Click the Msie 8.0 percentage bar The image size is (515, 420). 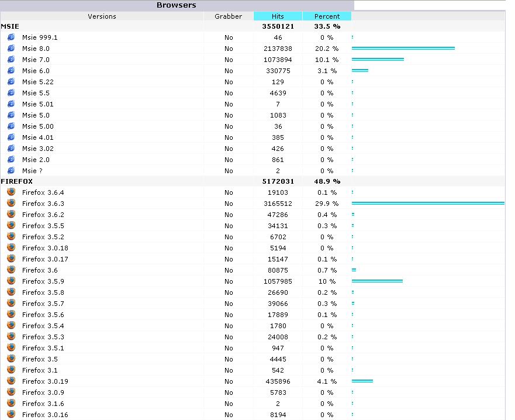pos(403,49)
